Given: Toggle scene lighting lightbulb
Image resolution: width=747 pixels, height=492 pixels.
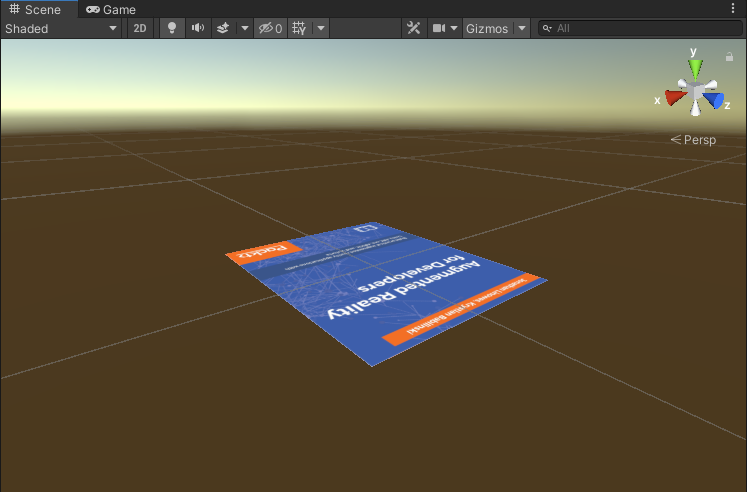Looking at the screenshot, I should [172, 29].
